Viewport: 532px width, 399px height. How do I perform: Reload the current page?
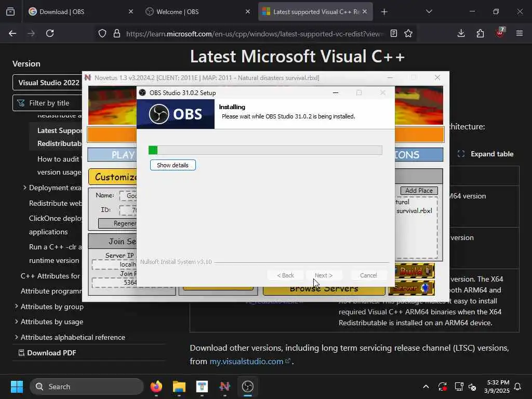point(50,33)
